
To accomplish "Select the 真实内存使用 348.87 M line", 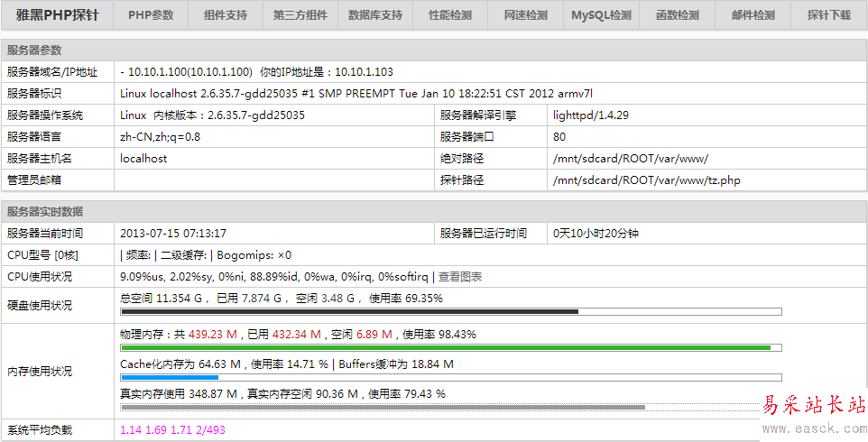I will pyautogui.click(x=283, y=394).
